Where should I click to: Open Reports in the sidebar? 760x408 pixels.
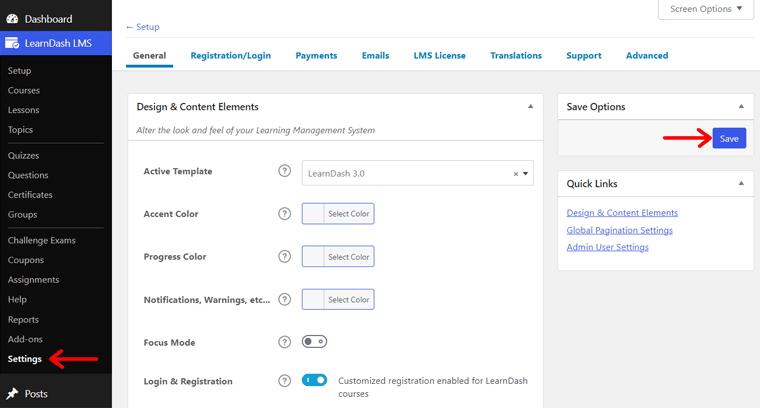pos(23,320)
